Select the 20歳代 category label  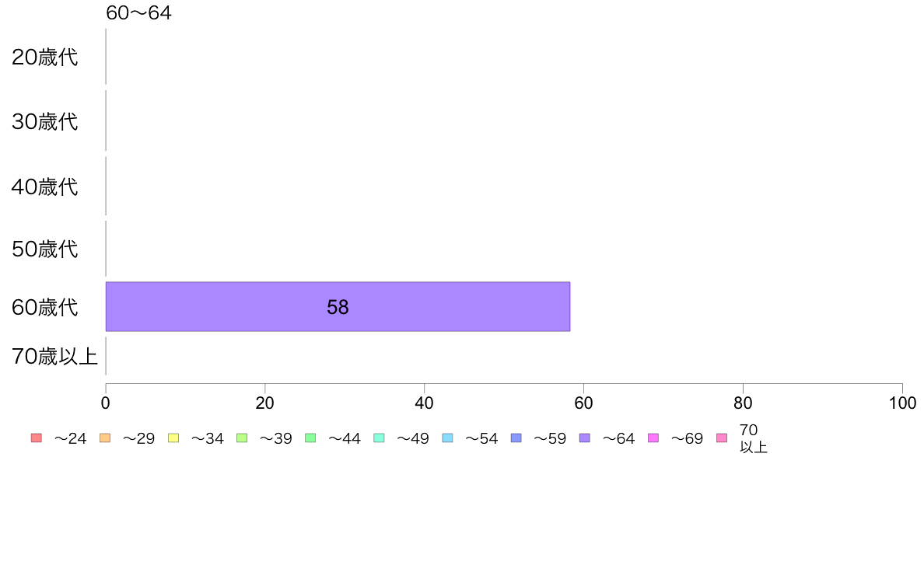pyautogui.click(x=45, y=58)
